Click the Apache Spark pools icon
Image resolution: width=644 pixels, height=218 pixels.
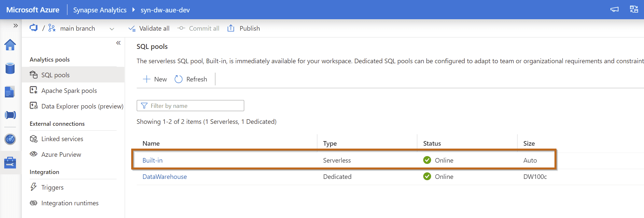pos(34,90)
